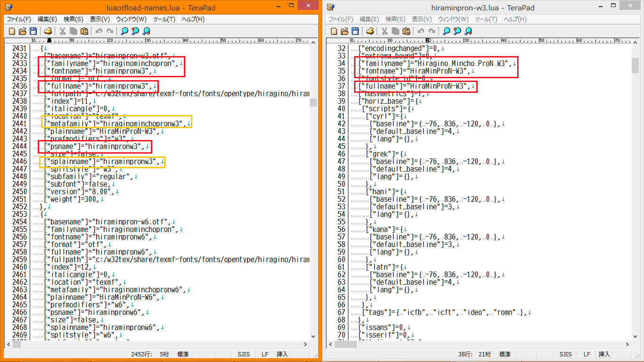Click New file icon in hiraminpron-w3.lua window
This screenshot has width=644, height=362.
point(334,31)
